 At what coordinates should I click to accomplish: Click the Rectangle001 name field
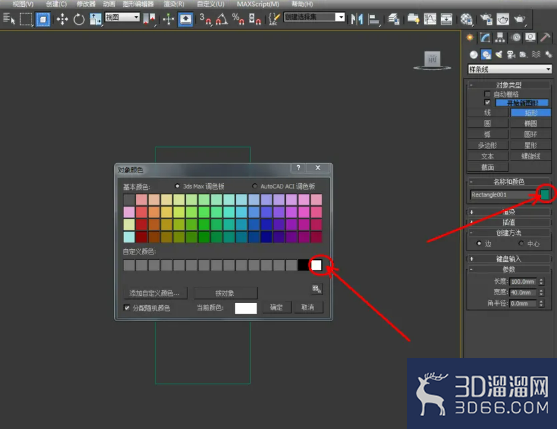tap(504, 195)
